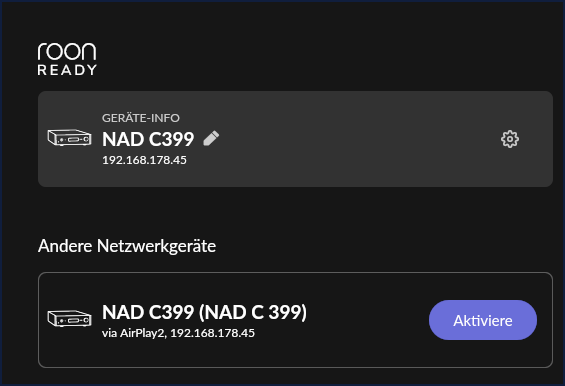Image resolution: width=565 pixels, height=386 pixels.
Task: Click the Roon Ready logo
Action: click(67, 59)
